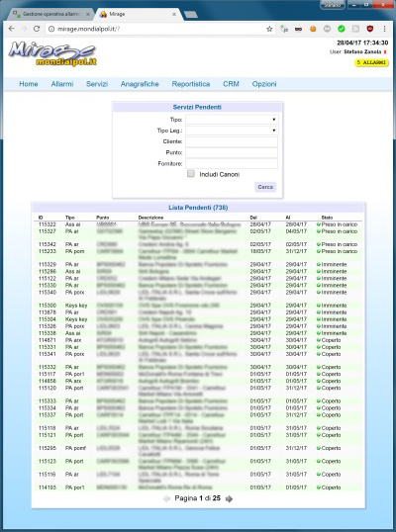Click in the Punto input field
396x532 pixels.
click(232, 152)
